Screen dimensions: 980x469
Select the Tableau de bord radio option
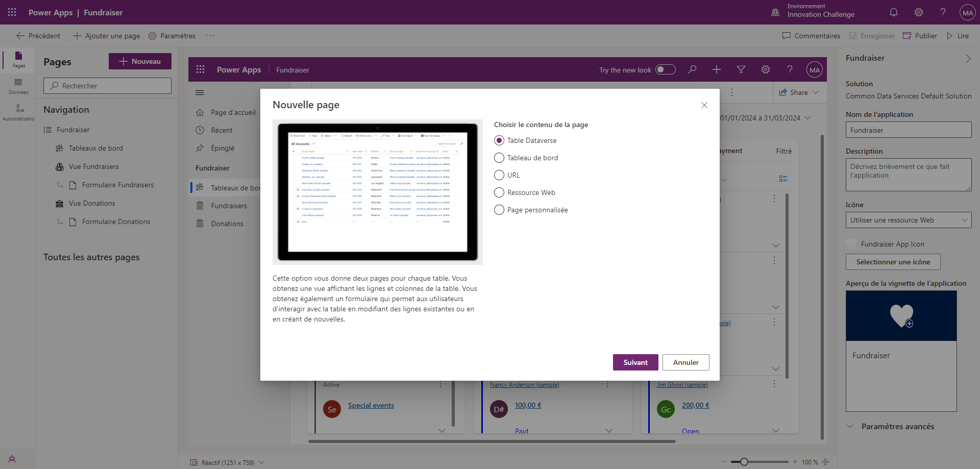coord(499,158)
